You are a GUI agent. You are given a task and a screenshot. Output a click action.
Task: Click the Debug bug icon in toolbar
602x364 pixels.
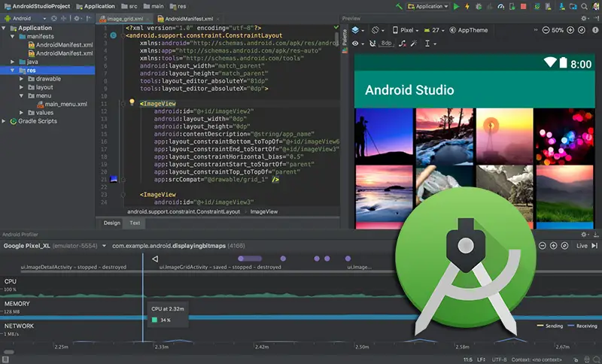[479, 6]
